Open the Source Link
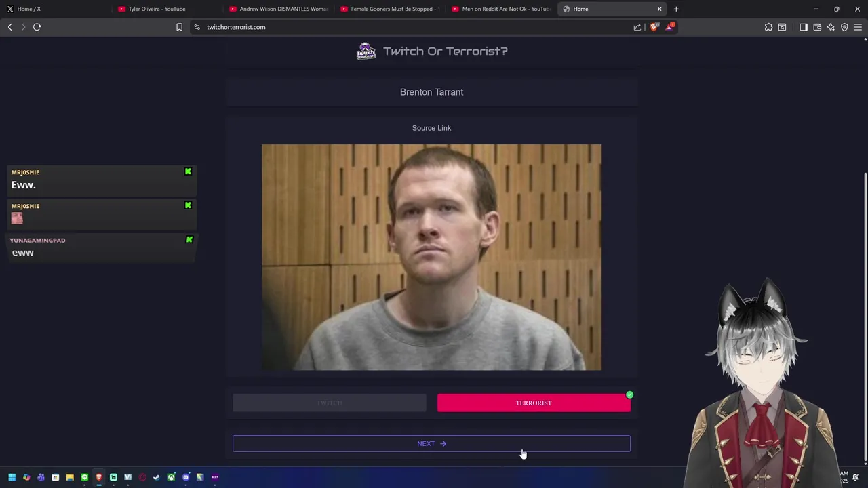The height and width of the screenshot is (488, 868). click(x=431, y=128)
